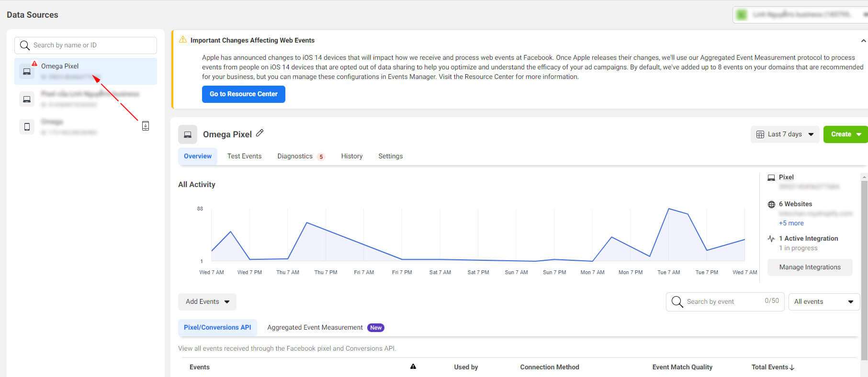868x377 pixels.
Task: Click the 1 Active Integration label
Action: (x=809, y=239)
